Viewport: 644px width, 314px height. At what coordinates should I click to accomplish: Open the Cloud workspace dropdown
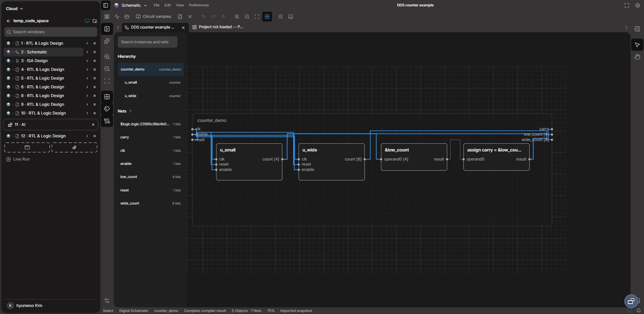[x=14, y=8]
